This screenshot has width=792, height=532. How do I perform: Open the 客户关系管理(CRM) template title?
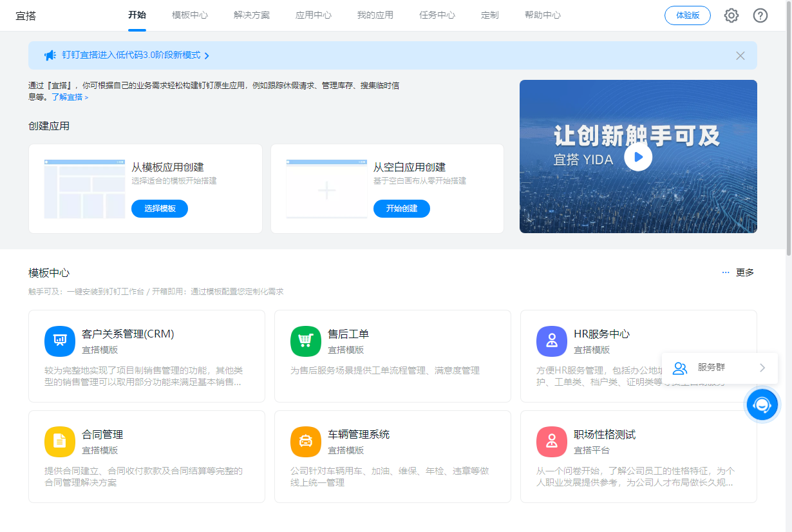(128, 334)
